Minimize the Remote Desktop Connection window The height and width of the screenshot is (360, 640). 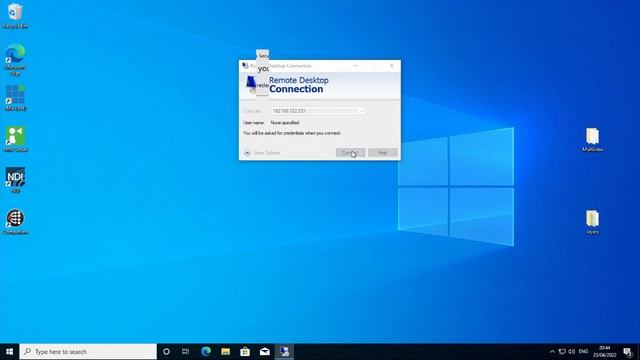[355, 65]
